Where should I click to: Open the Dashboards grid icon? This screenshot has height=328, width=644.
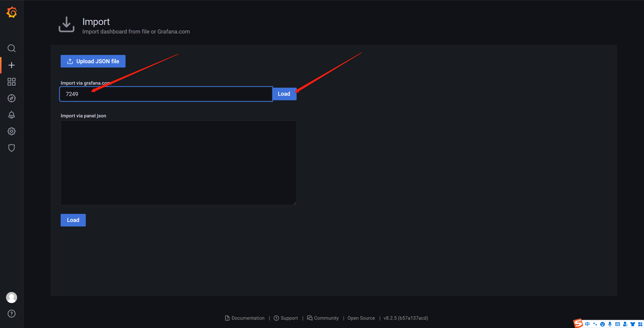(x=12, y=82)
